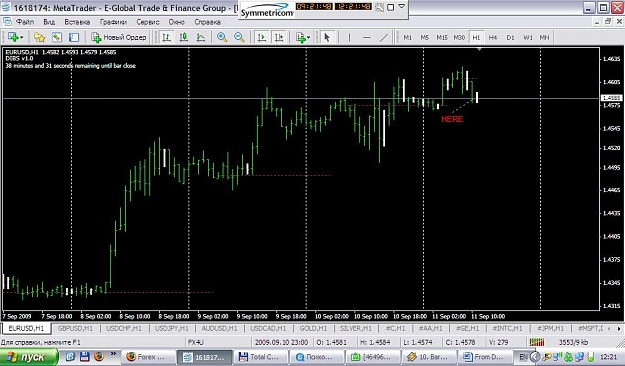Expand the indicators dropdown arrow
The width and height of the screenshot is (625, 366).
[309, 37]
